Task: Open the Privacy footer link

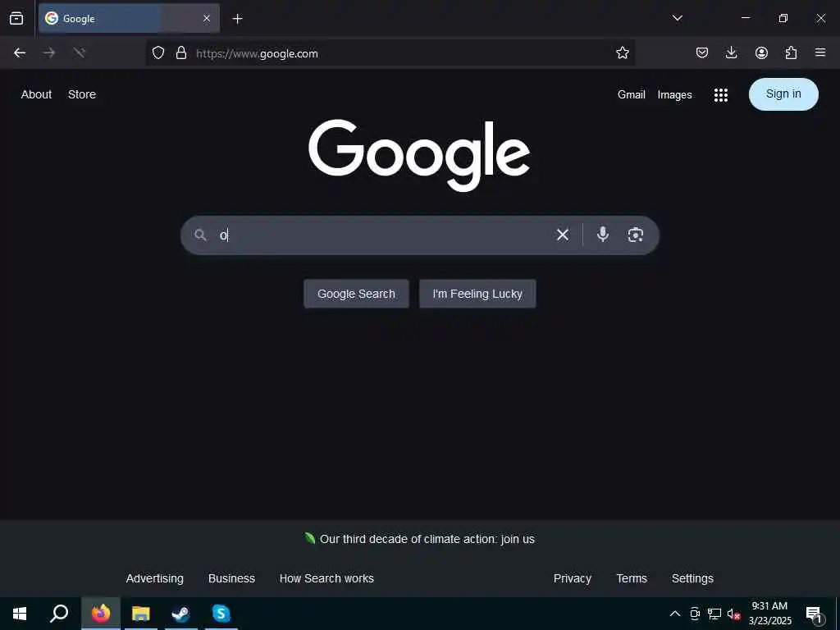Action: coord(572,578)
